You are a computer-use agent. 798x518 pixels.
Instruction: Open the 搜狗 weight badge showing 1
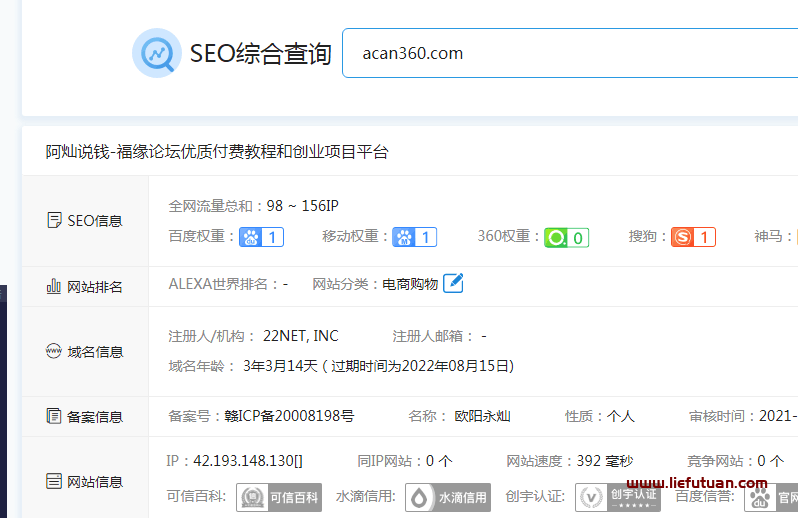(x=693, y=237)
